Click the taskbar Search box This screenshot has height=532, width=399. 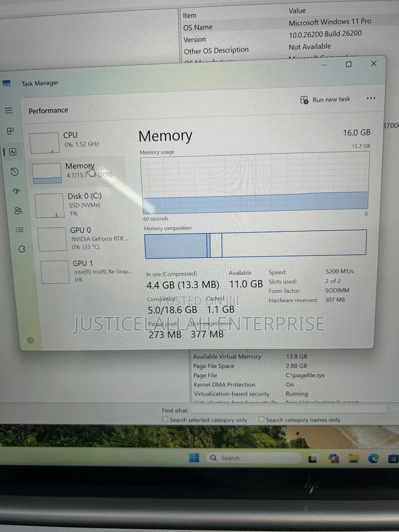(x=254, y=458)
